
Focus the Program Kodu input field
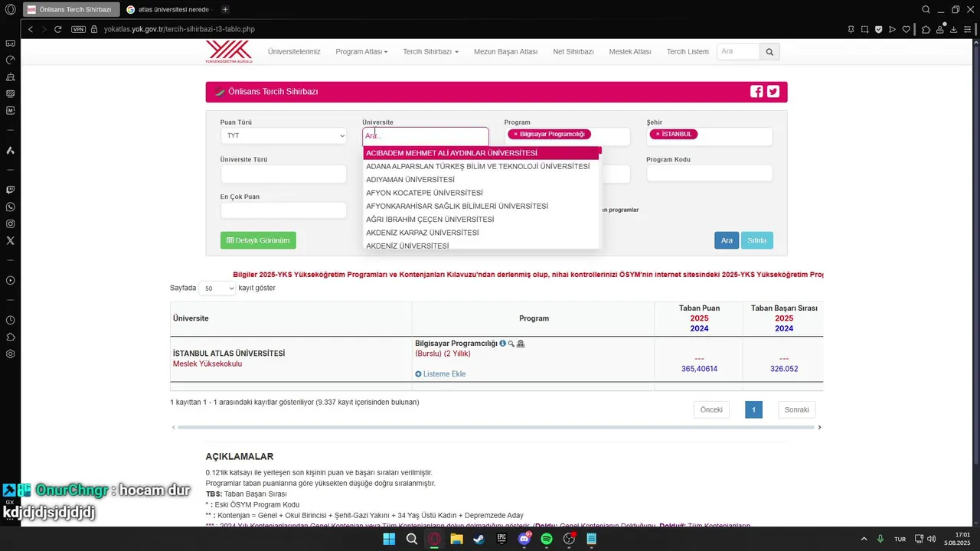pyautogui.click(x=710, y=174)
